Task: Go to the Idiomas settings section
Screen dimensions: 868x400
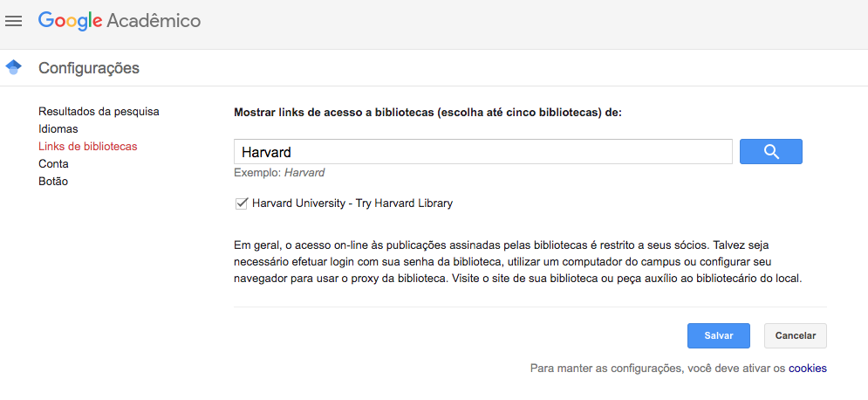Action: click(x=58, y=129)
